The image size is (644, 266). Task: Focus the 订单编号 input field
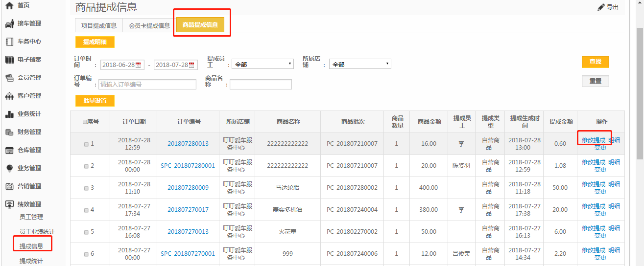click(x=147, y=85)
